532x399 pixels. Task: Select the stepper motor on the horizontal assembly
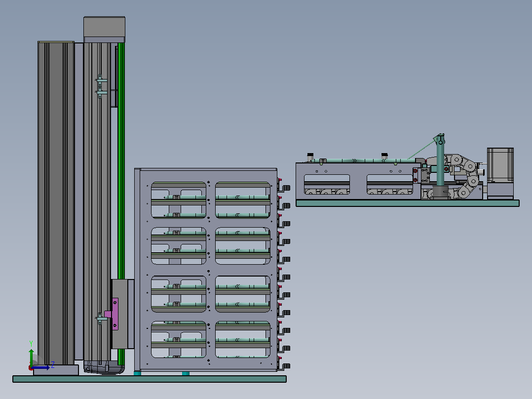click(500, 165)
